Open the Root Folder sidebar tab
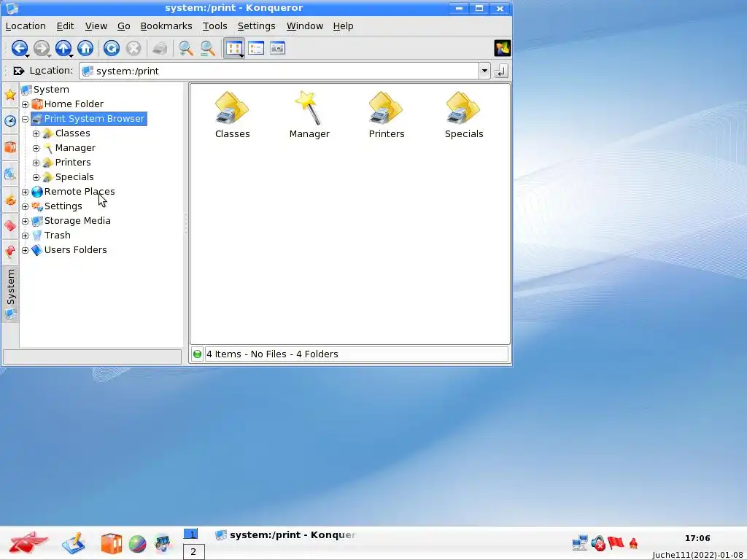Viewport: 747px width, 560px height. (x=10, y=226)
